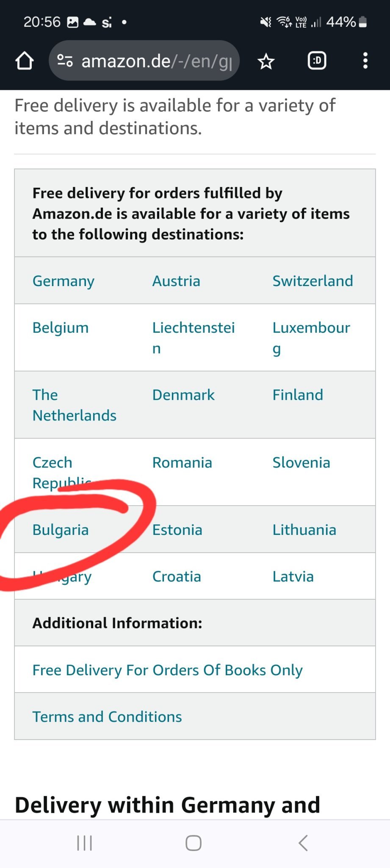Image resolution: width=390 pixels, height=868 pixels.
Task: Open the browser three-dot menu
Action: (365, 61)
